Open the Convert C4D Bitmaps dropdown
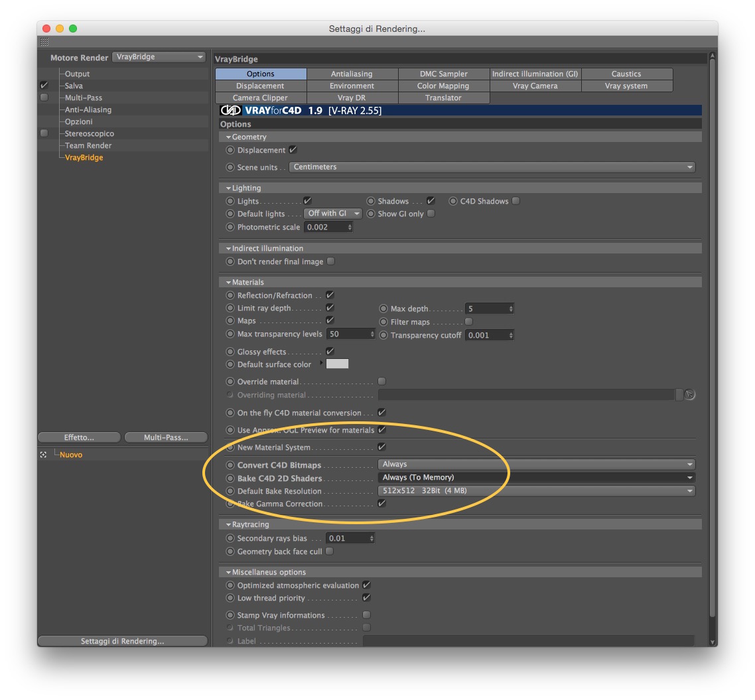This screenshot has height=700, width=755. pyautogui.click(x=537, y=464)
